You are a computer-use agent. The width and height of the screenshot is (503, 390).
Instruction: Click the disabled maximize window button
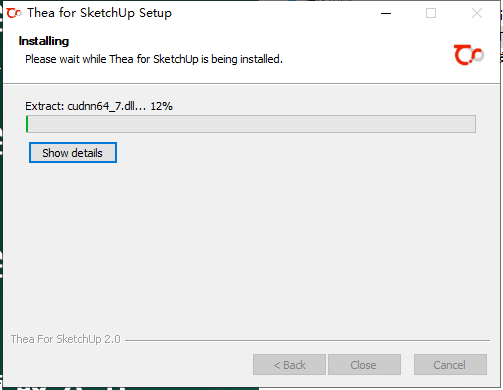(431, 13)
